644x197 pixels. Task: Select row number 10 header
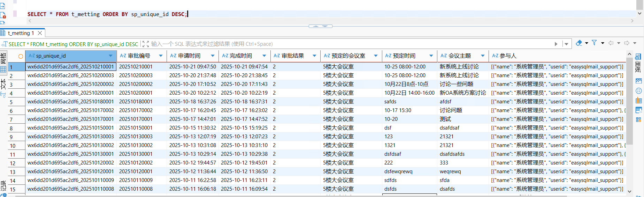[x=13, y=146]
